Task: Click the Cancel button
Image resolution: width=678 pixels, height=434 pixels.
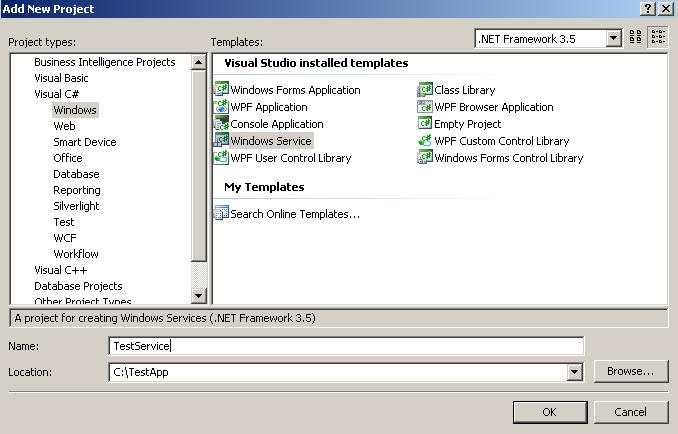Action: [x=630, y=412]
